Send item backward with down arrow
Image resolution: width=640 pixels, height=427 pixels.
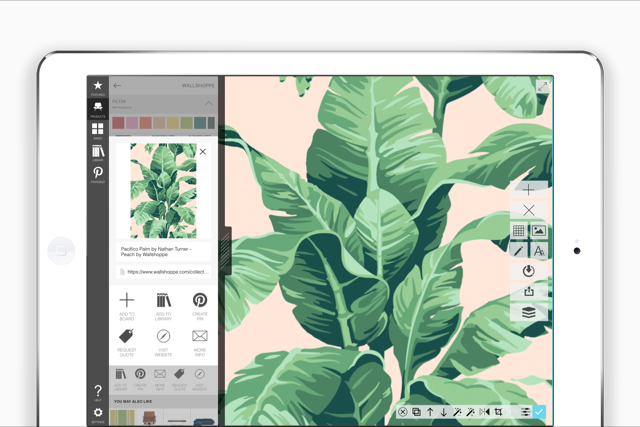[x=443, y=412]
